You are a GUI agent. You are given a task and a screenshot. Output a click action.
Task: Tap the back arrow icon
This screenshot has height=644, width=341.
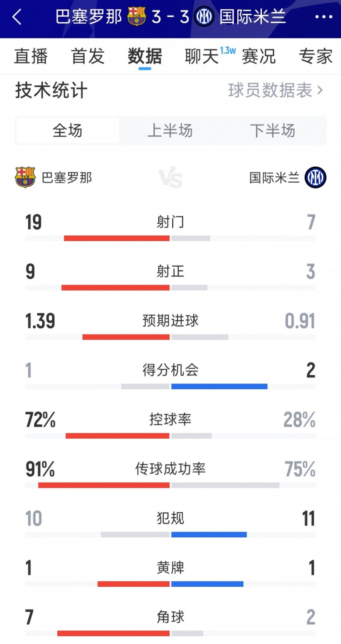click(17, 17)
